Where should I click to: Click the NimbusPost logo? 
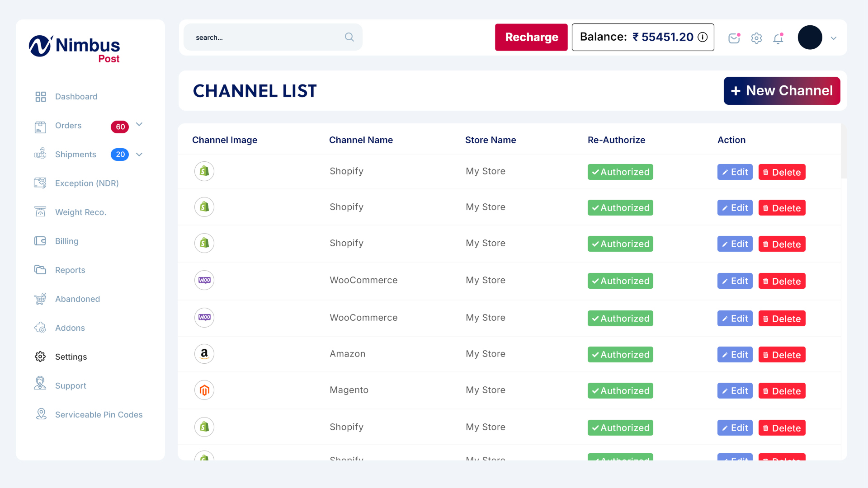75,49
